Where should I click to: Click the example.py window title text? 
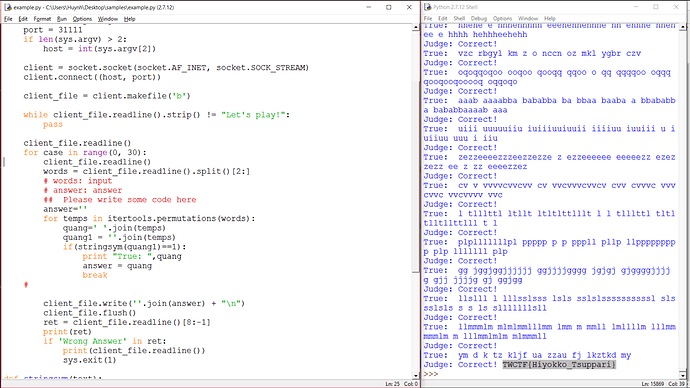(x=94, y=7)
